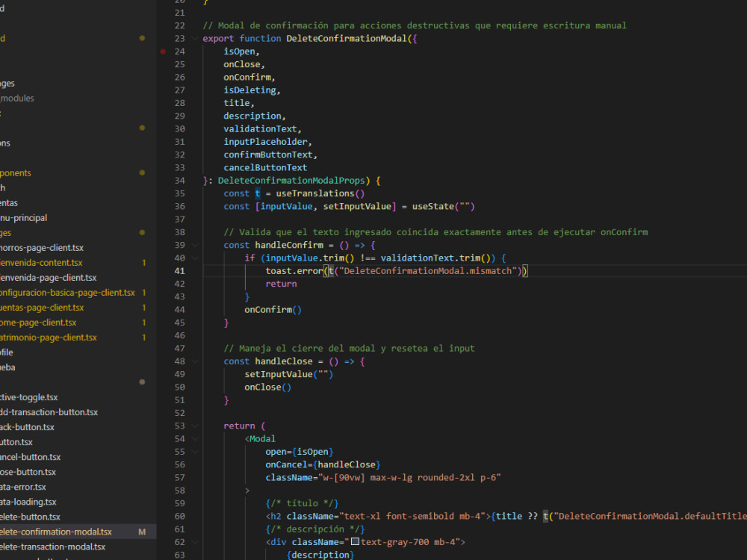Click line number 34 in the gutter
Screen dimensions: 747x560
click(179, 181)
